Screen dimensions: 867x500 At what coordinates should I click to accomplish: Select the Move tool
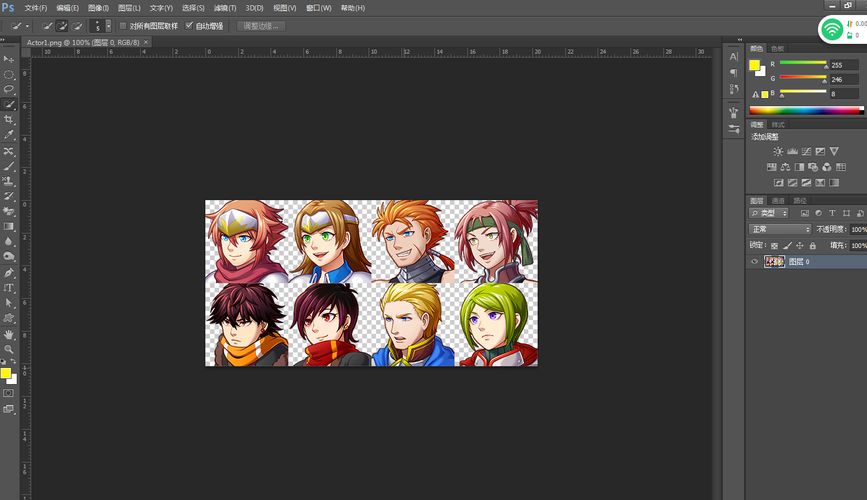pos(8,59)
